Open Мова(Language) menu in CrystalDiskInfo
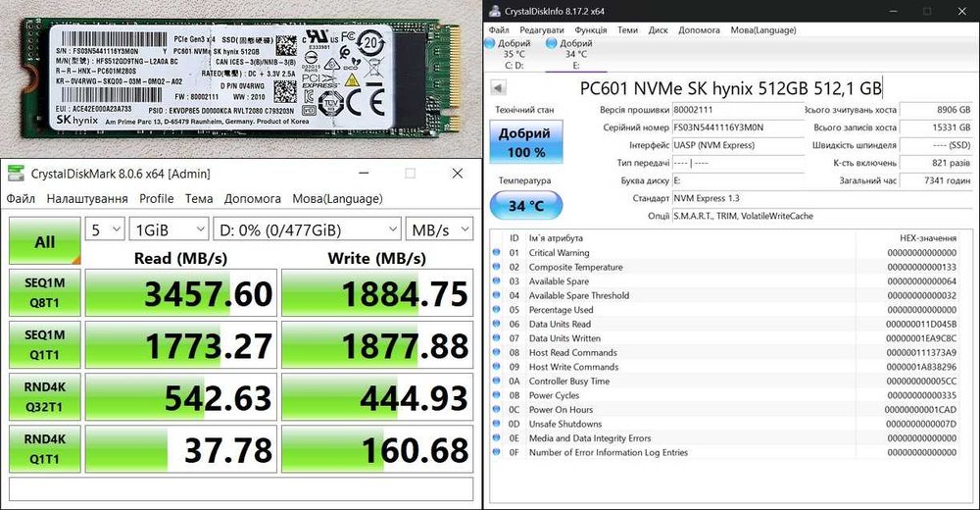Image resolution: width=980 pixels, height=510 pixels. [763, 30]
